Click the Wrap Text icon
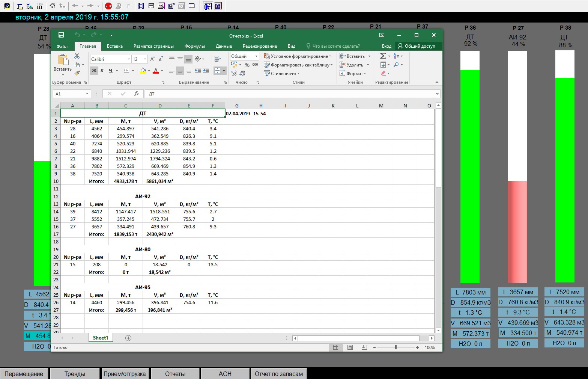 click(x=217, y=59)
